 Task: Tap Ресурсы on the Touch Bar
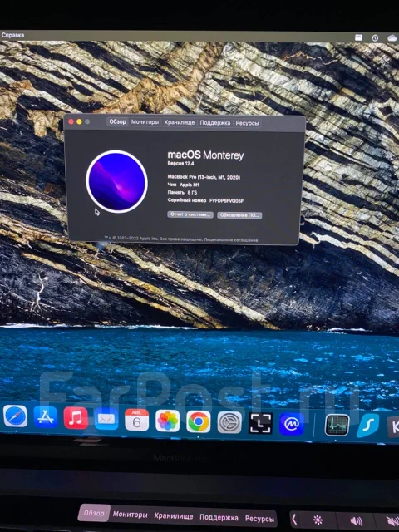259,519
